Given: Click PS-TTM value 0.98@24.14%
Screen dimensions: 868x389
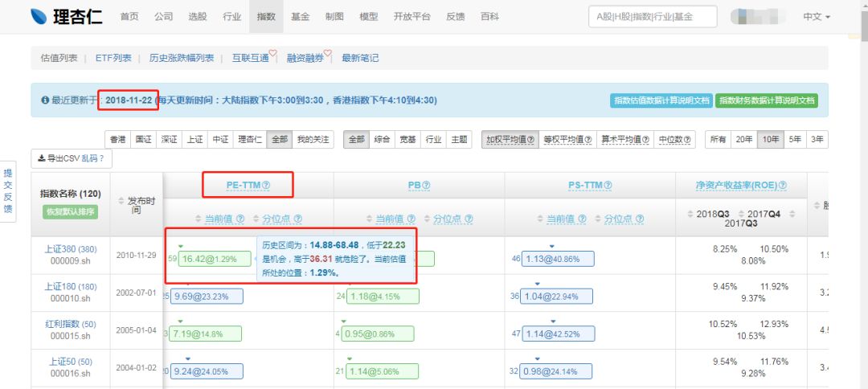Looking at the screenshot, I should (556, 371).
